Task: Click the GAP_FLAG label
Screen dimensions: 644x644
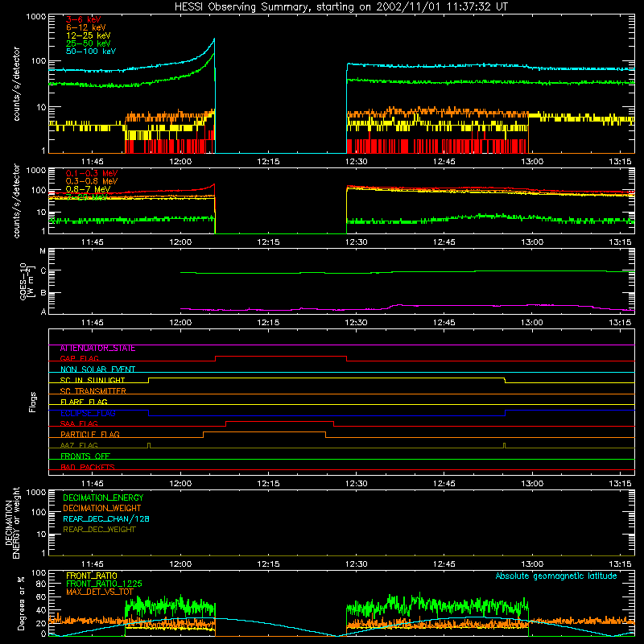Action: click(79, 358)
